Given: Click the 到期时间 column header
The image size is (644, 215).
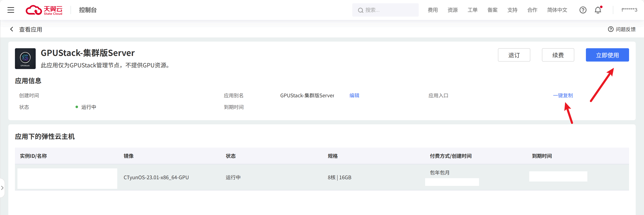Looking at the screenshot, I should pyautogui.click(x=542, y=156).
